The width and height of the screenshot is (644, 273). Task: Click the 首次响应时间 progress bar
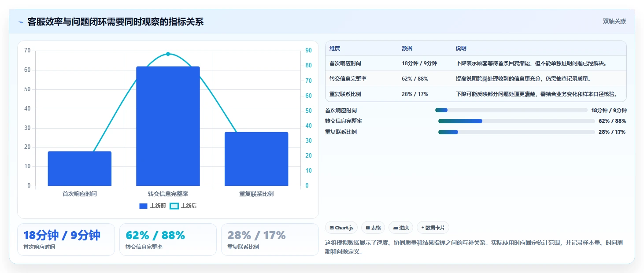[511, 110]
